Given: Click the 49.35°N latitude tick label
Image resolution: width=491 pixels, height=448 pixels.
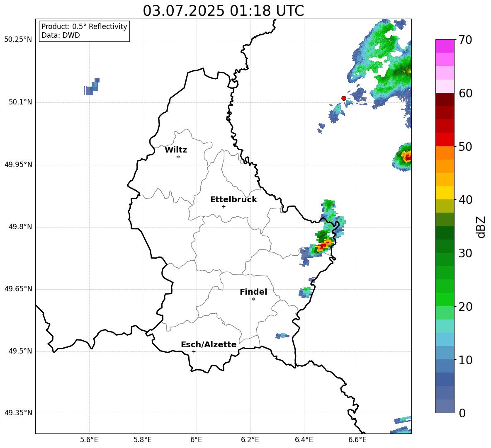Looking at the screenshot, I should [18, 413].
